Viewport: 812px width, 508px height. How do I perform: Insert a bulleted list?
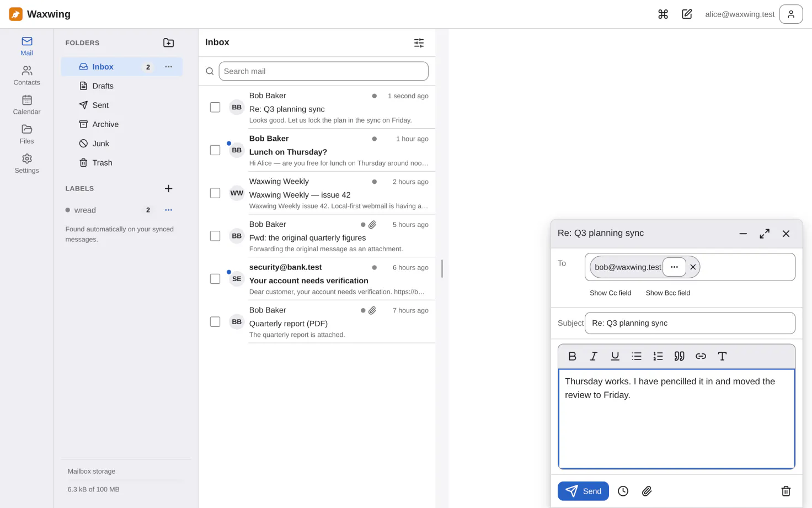click(x=637, y=356)
